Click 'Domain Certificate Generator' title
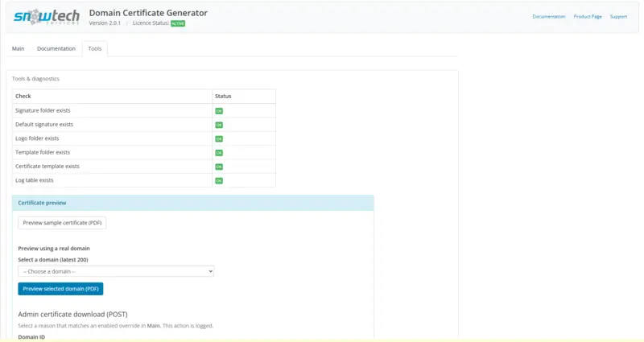The height and width of the screenshot is (342, 644). click(148, 13)
